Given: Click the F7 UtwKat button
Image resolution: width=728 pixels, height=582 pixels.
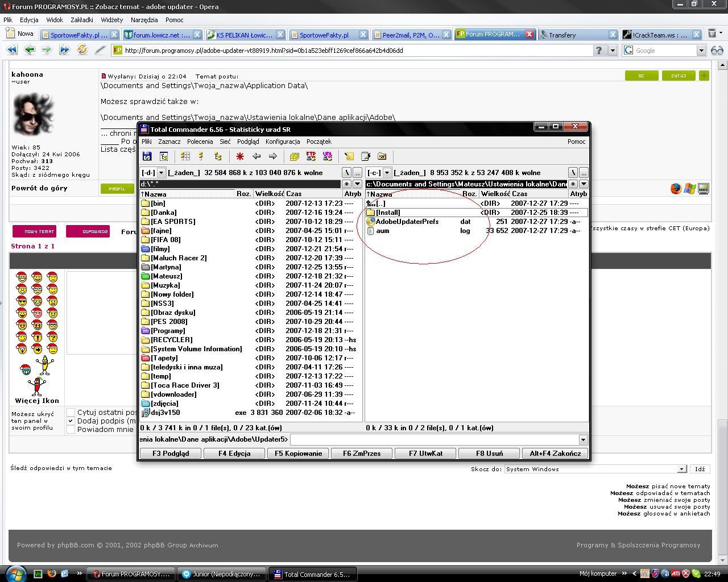Looking at the screenshot, I should point(425,454).
